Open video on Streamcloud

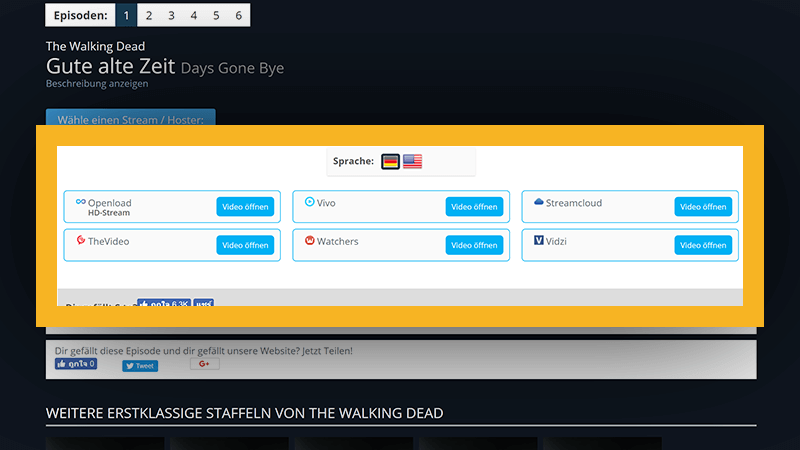[x=703, y=207]
